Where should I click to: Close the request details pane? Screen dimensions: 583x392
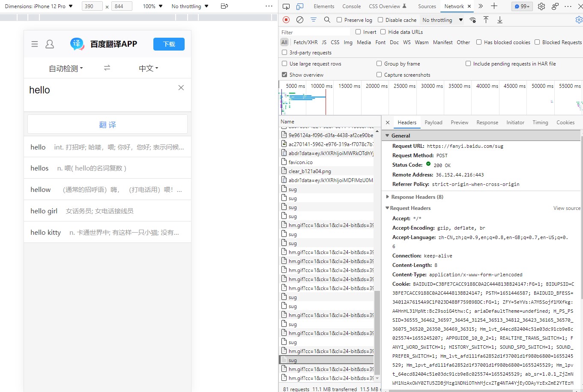click(388, 123)
